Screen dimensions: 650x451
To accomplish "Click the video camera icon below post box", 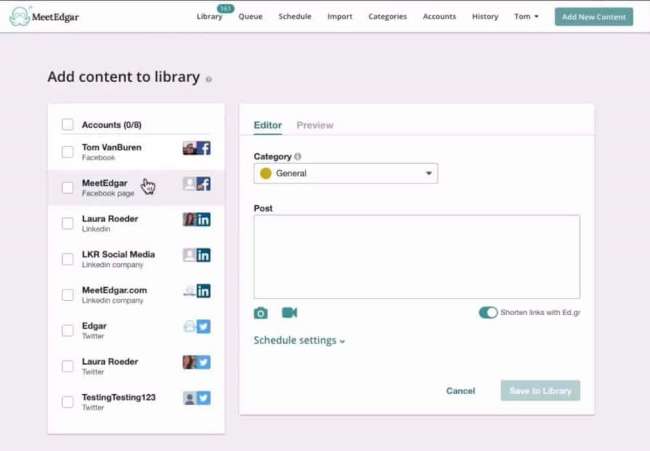I will point(289,313).
